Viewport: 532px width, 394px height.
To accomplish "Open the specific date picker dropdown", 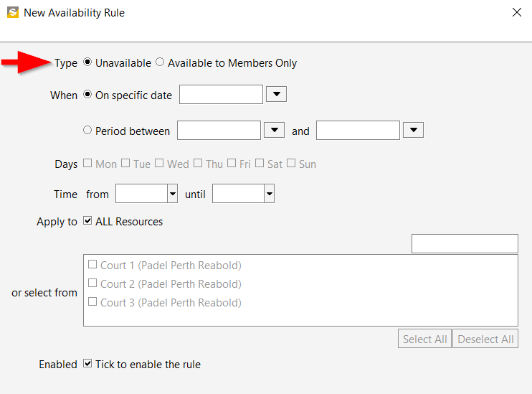I will [x=276, y=94].
